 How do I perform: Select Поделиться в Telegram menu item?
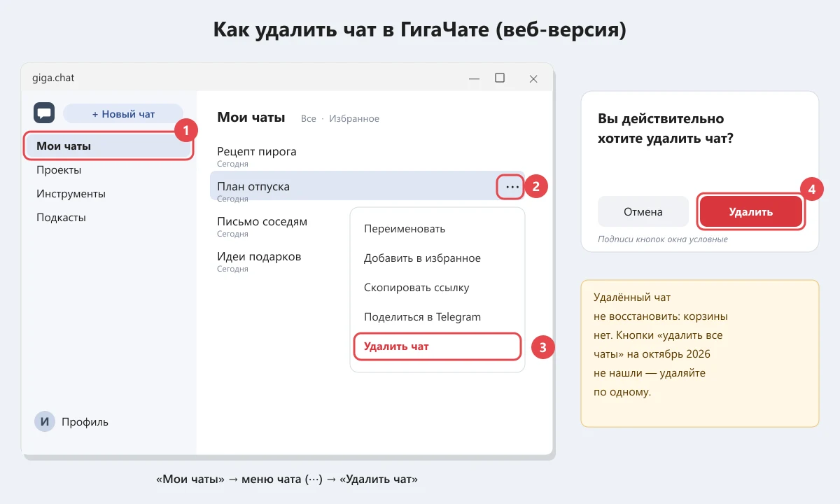point(422,317)
